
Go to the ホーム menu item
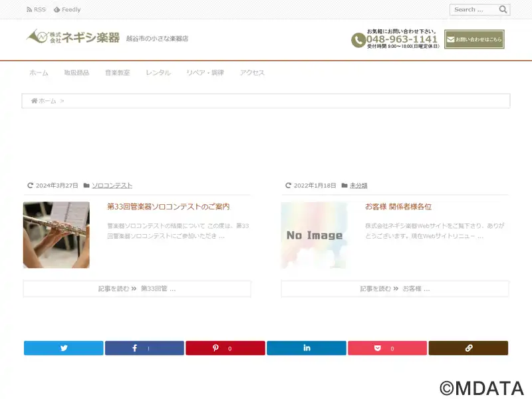(39, 72)
